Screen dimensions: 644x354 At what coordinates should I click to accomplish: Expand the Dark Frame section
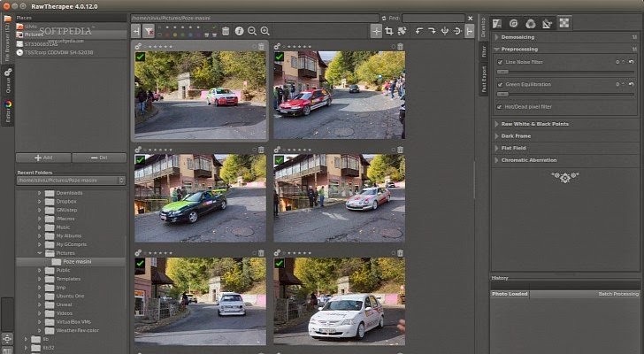[x=496, y=136]
